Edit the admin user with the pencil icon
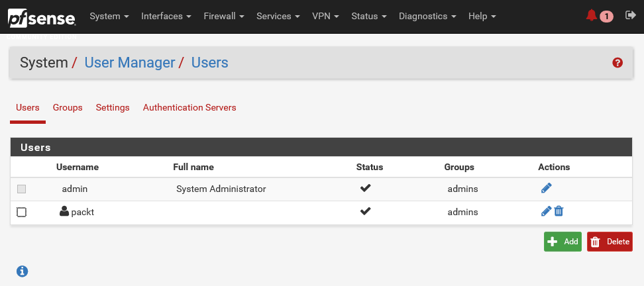Screen dimensions: 644x286 pyautogui.click(x=546, y=189)
